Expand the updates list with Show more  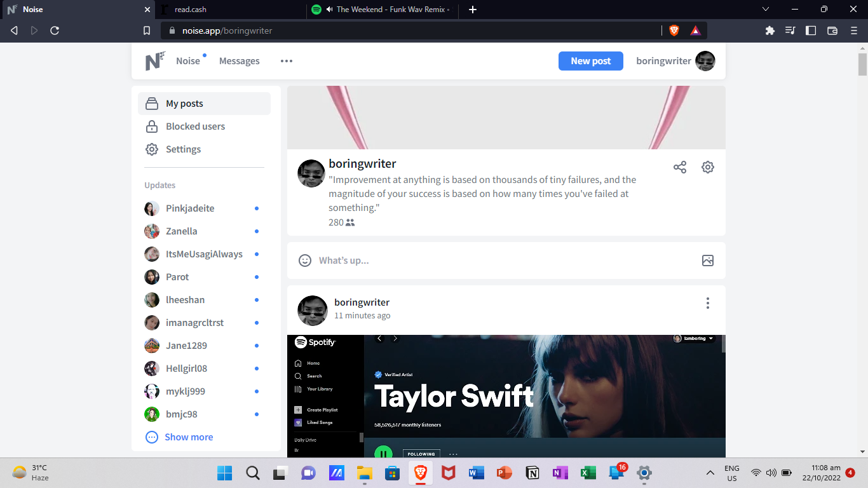pyautogui.click(x=179, y=437)
